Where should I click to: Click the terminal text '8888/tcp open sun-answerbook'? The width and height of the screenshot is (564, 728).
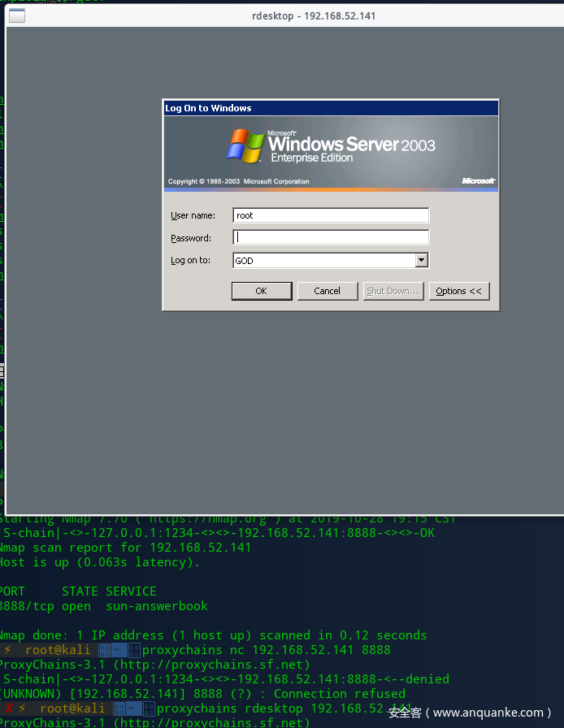pyautogui.click(x=103, y=606)
